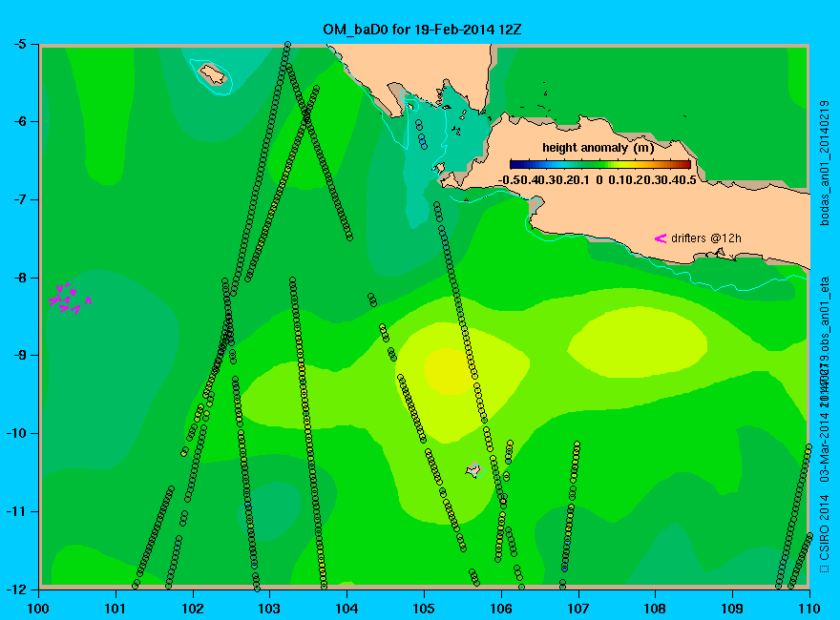Click the small island near 105.6, -10.5
The height and width of the screenshot is (620, 840).
coord(473,469)
